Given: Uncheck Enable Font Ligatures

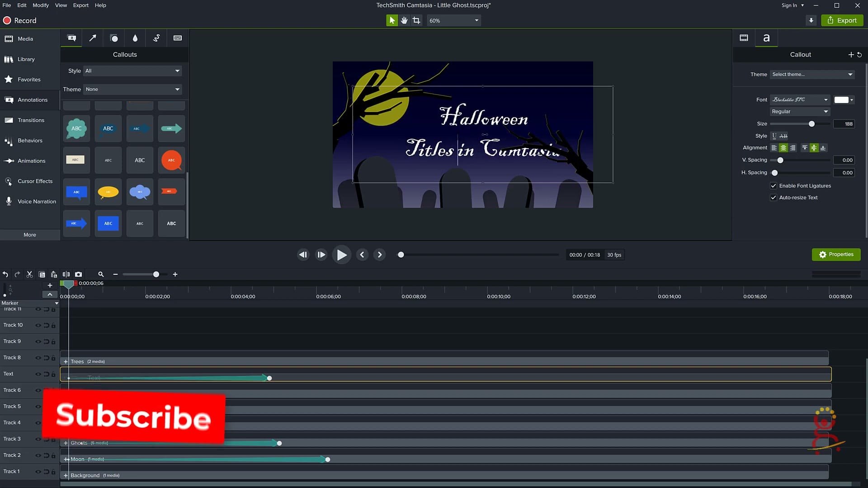Looking at the screenshot, I should (774, 185).
